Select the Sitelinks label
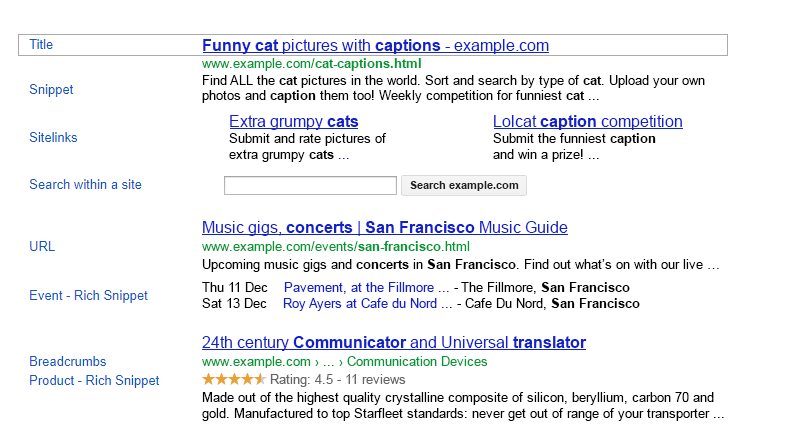The height and width of the screenshot is (445, 785). (x=53, y=137)
